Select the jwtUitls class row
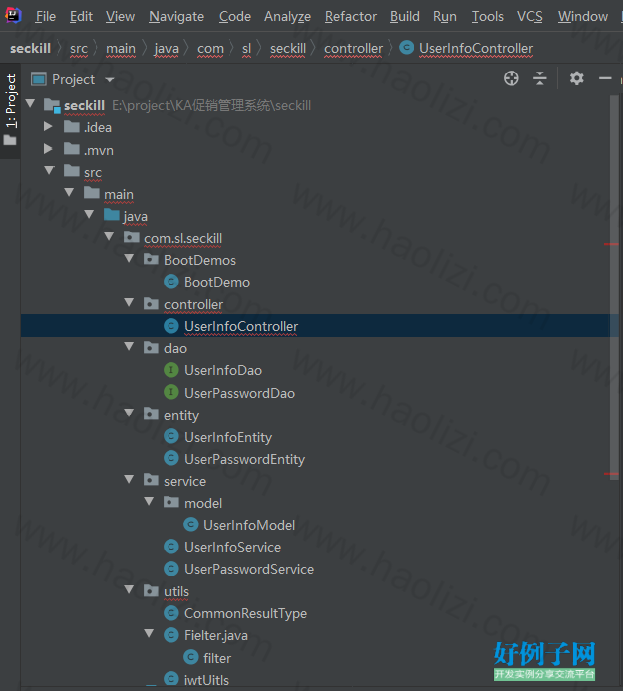 [x=319, y=680]
